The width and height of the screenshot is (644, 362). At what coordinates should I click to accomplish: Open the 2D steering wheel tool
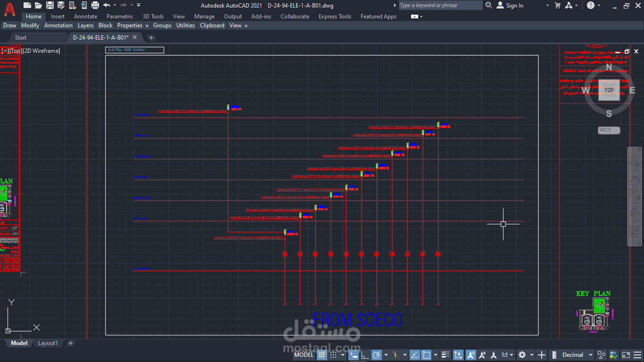[635, 161]
